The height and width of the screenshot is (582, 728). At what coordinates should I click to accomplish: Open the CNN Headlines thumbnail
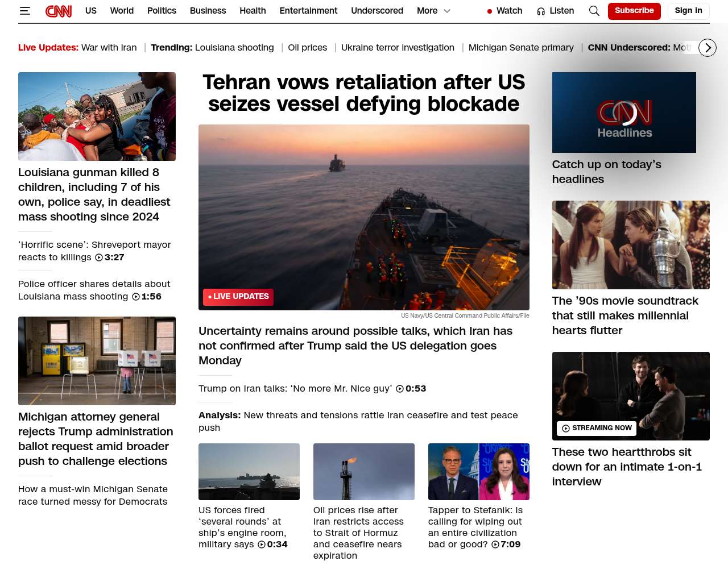624,113
